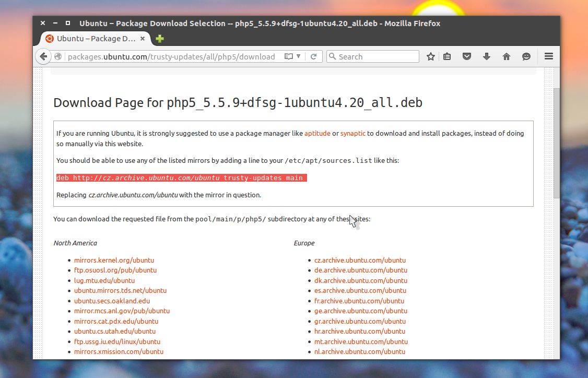This screenshot has width=588, height=378.
Task: Open ge.archive.ubuntu.com/ubuntu mirror
Action: 361,311
